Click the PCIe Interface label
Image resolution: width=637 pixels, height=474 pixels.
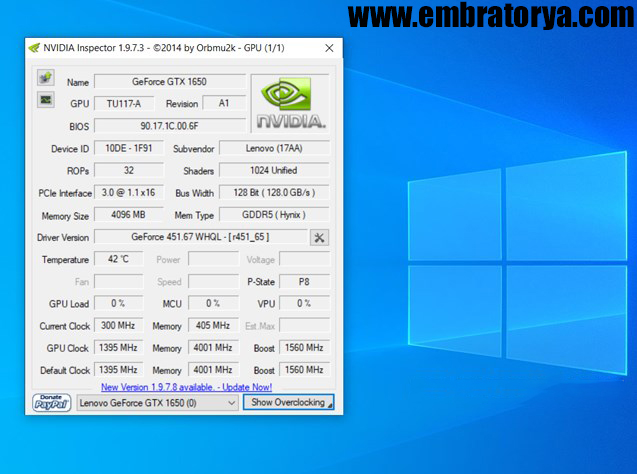(x=65, y=193)
